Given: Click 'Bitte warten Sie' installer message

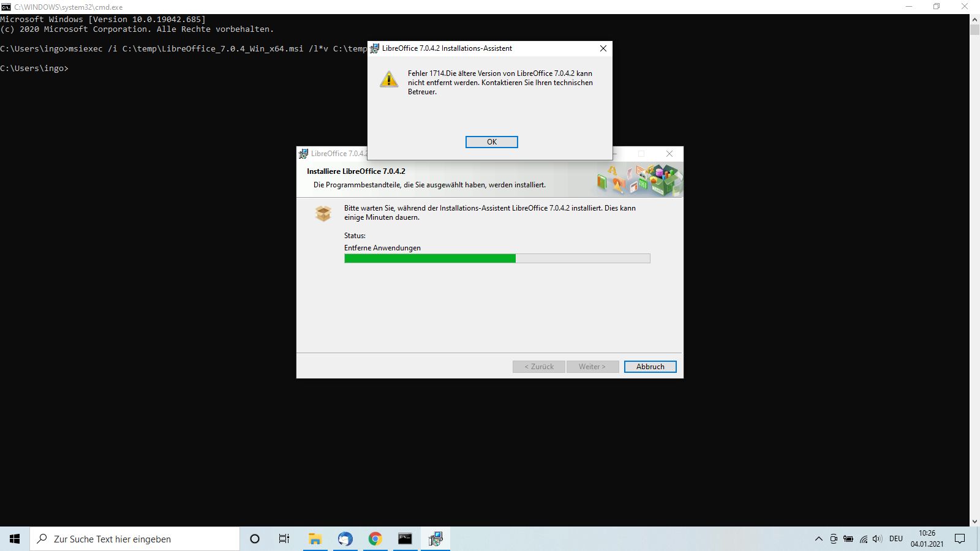Looking at the screenshot, I should 490,212.
